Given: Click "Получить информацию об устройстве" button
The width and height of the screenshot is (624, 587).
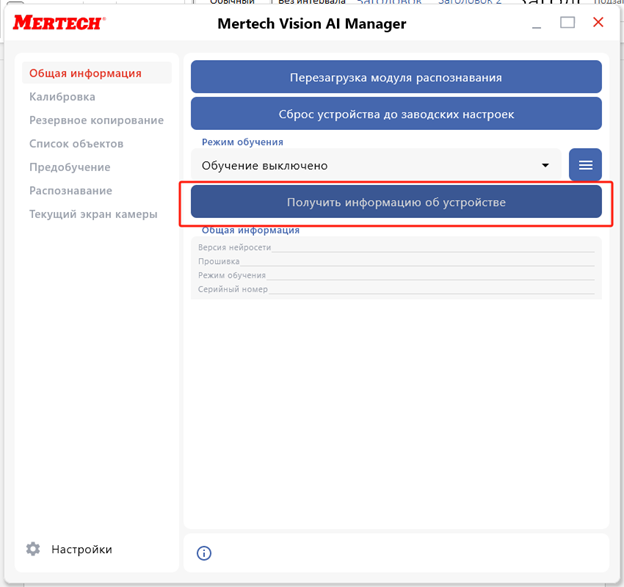Looking at the screenshot, I should [396, 202].
